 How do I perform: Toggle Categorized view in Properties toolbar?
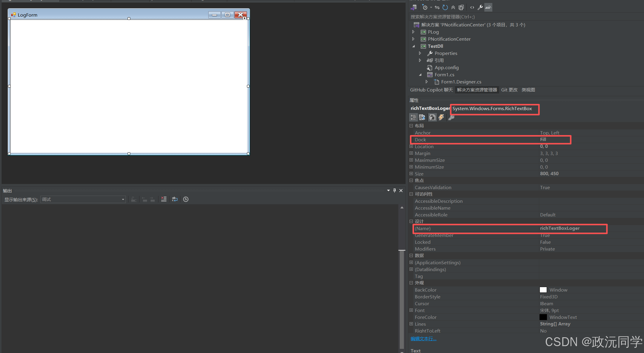click(413, 118)
